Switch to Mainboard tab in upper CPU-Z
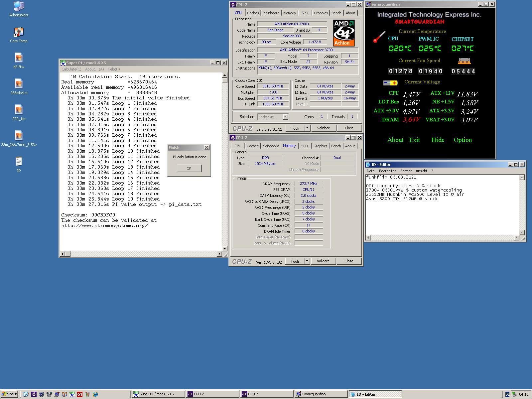The width and height of the screenshot is (532, 399). (271, 13)
